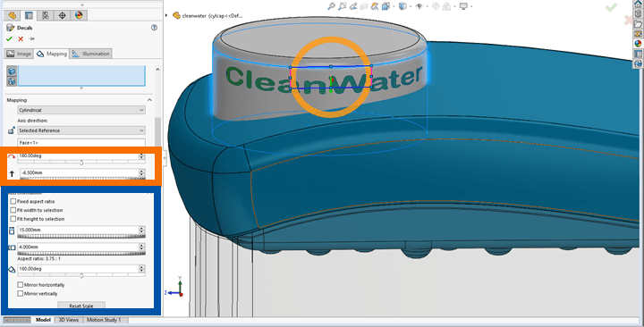Click the stepper arrows on the 15.000mm field
The height and width of the screenshot is (327, 644).
[141, 230]
